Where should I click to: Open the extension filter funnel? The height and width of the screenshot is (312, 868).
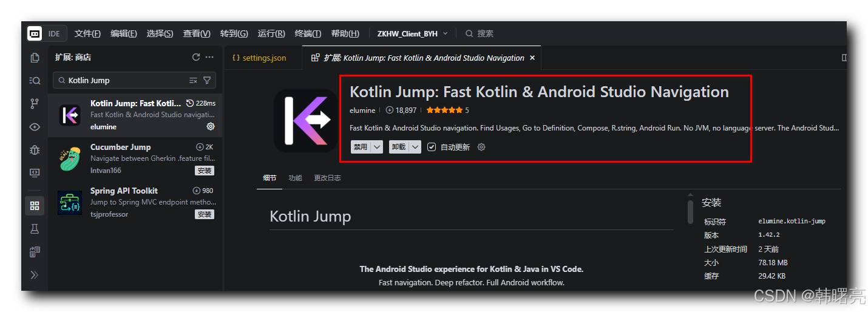click(207, 80)
